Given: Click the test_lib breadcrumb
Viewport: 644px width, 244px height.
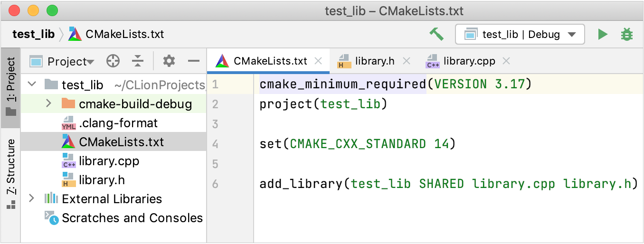Looking at the screenshot, I should point(33,34).
